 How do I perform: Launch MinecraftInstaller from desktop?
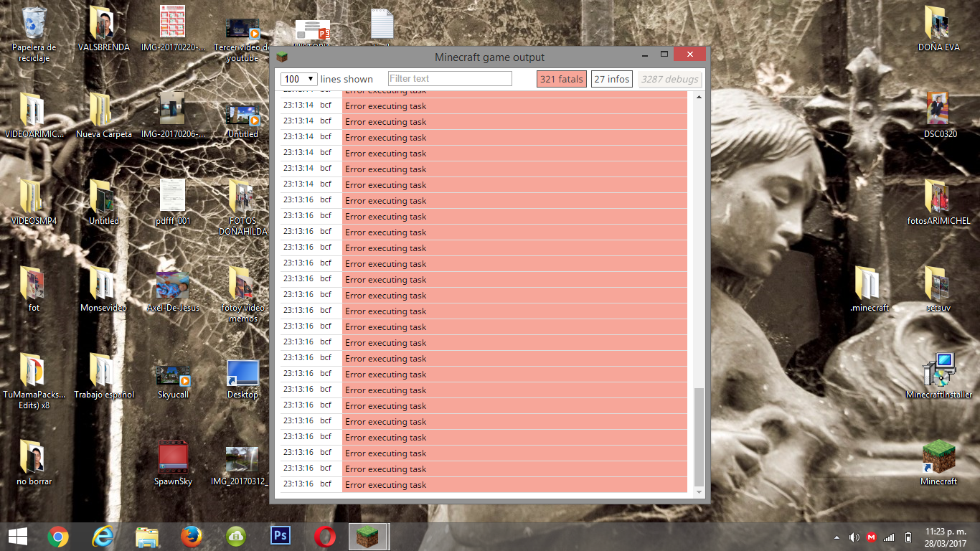click(x=938, y=371)
